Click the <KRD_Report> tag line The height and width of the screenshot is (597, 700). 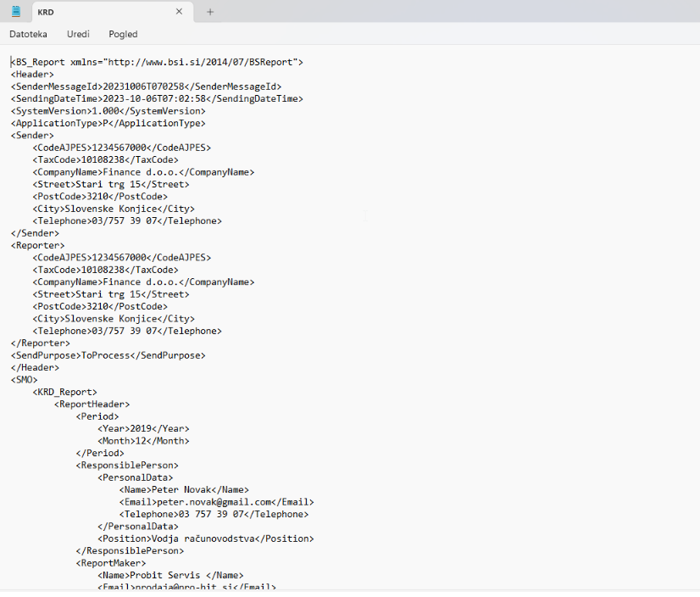click(64, 392)
